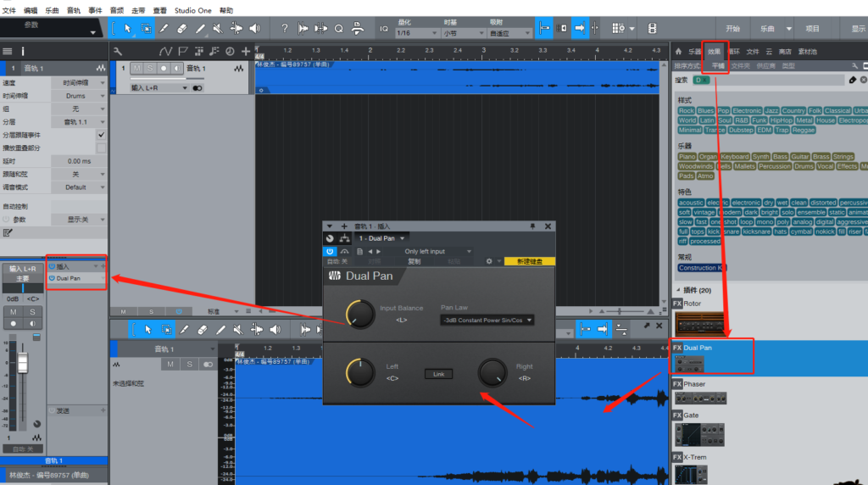Click 开始 page button

coord(733,28)
